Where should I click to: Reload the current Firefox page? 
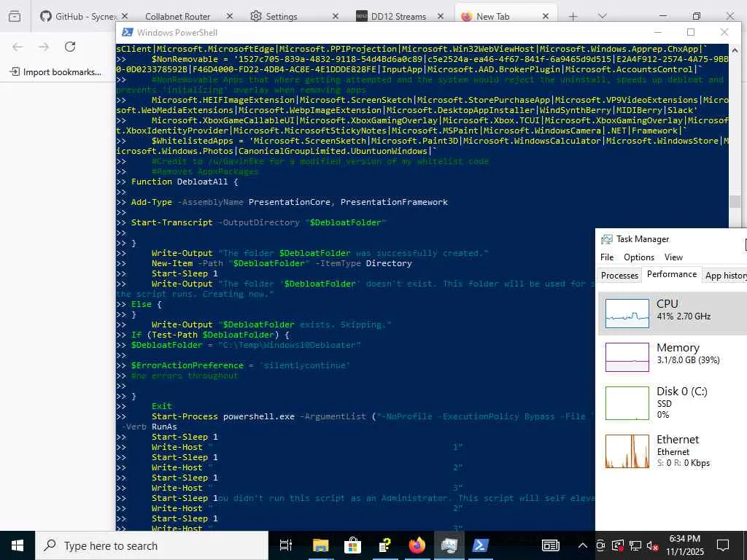pos(70,47)
